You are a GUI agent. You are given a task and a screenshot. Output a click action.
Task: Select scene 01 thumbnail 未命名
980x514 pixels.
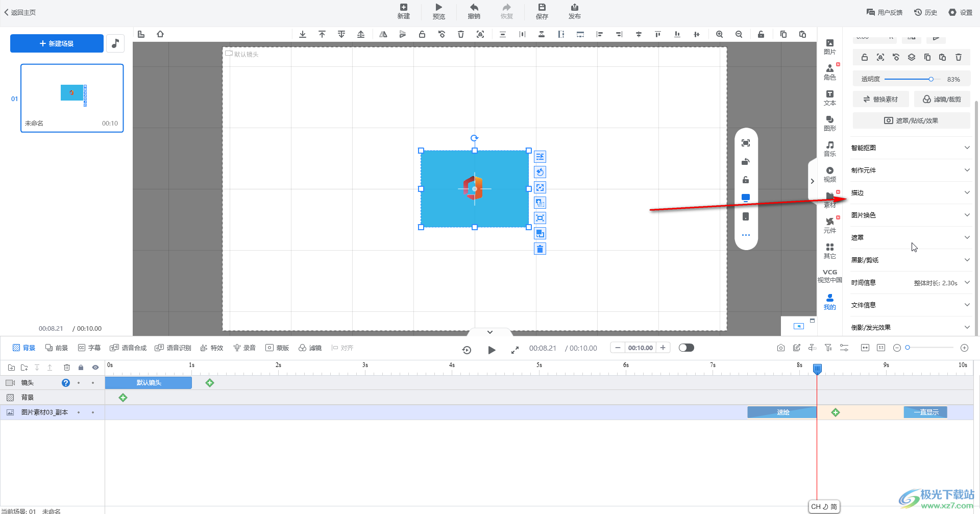point(72,98)
